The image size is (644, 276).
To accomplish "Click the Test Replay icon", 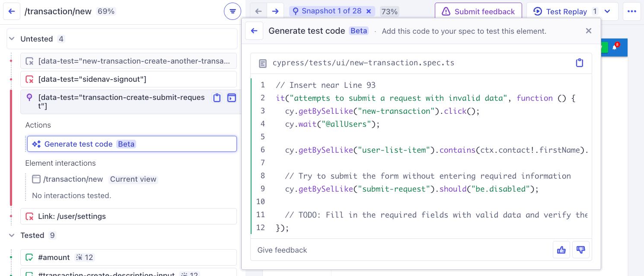I will click(537, 11).
